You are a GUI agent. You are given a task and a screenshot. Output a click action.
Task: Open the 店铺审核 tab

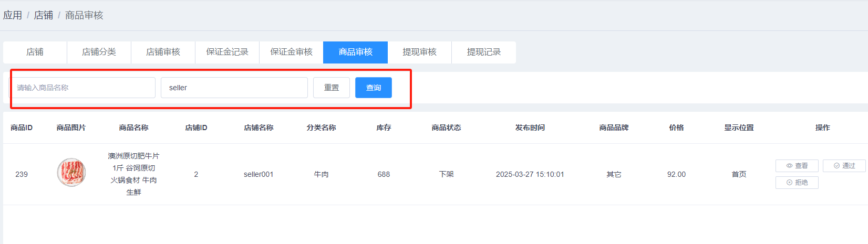click(163, 52)
